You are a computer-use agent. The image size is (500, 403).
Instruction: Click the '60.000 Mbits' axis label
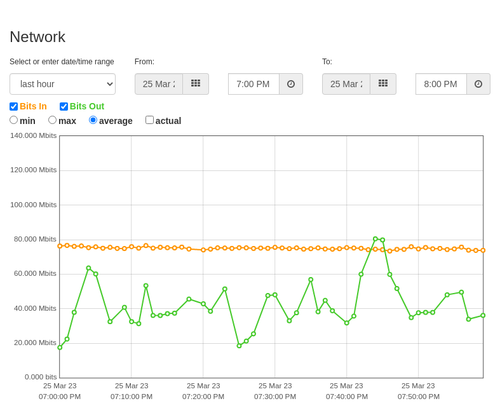(35, 274)
